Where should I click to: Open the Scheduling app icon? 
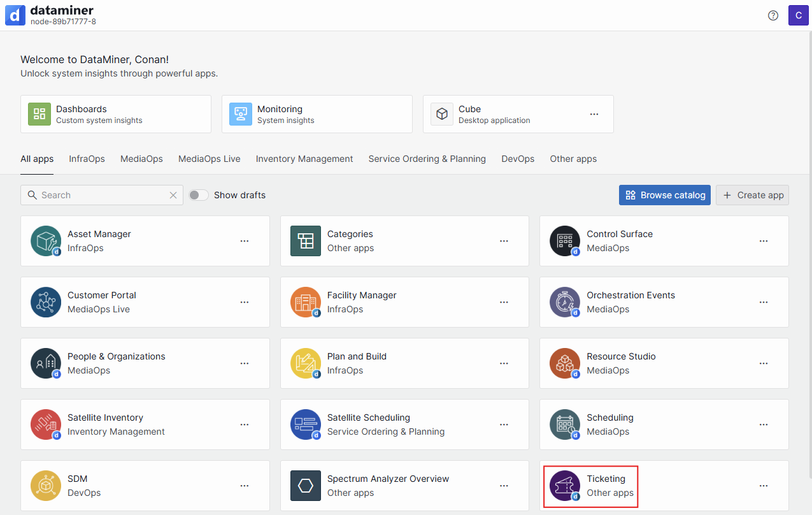click(x=565, y=424)
